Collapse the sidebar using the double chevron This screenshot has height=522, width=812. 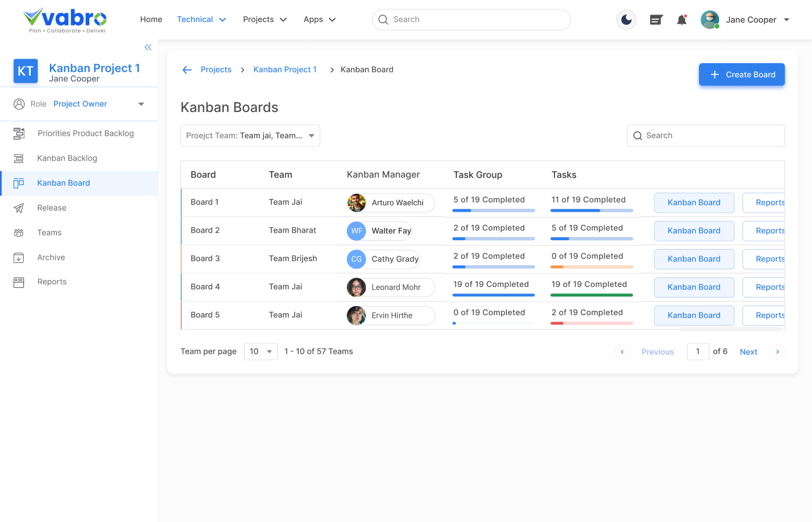[148, 47]
